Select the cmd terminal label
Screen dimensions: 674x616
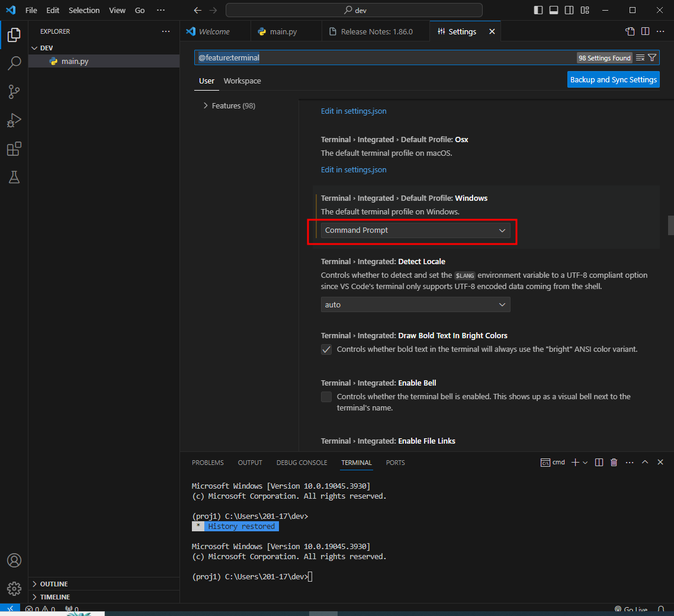(x=553, y=462)
